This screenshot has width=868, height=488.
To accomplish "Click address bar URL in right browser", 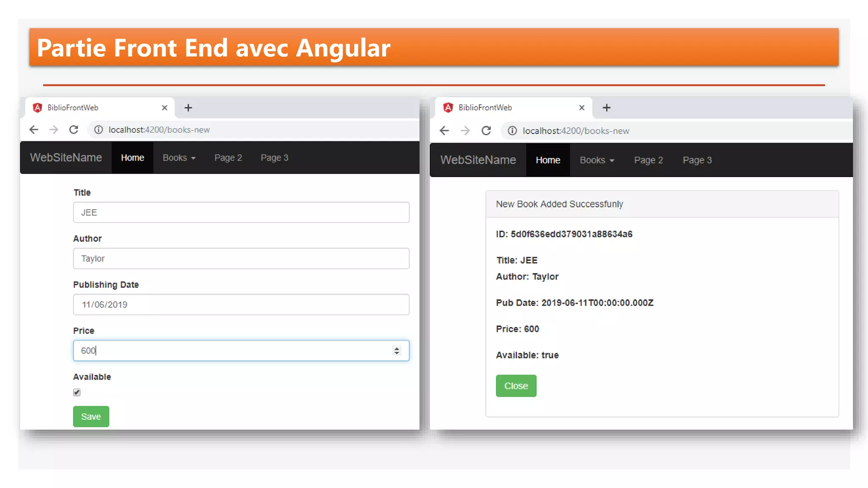I will pos(576,131).
